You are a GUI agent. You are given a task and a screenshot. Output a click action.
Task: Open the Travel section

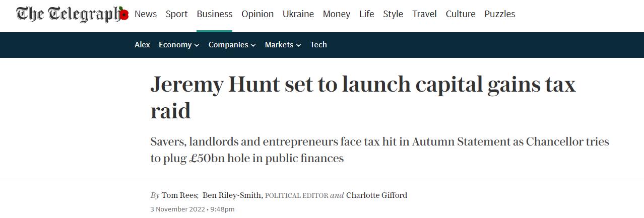tap(424, 14)
